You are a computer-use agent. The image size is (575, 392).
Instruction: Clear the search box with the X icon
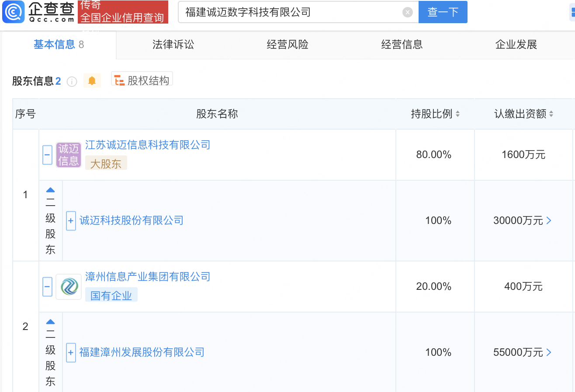(407, 12)
